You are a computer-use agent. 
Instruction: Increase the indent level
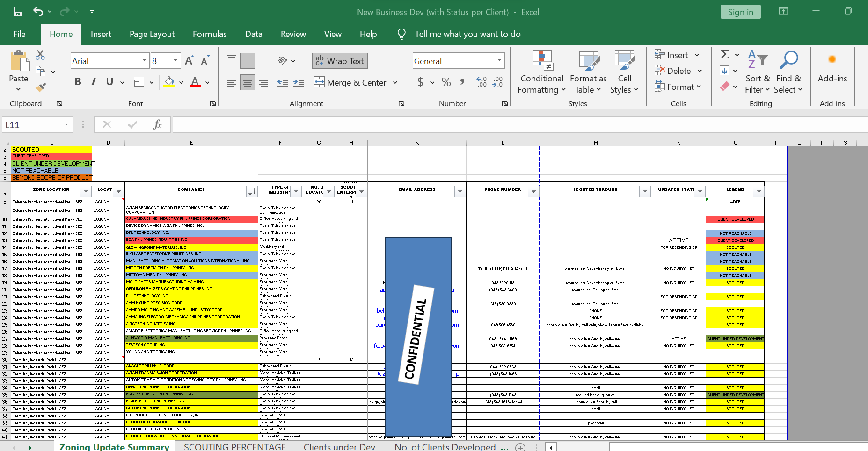click(x=298, y=82)
